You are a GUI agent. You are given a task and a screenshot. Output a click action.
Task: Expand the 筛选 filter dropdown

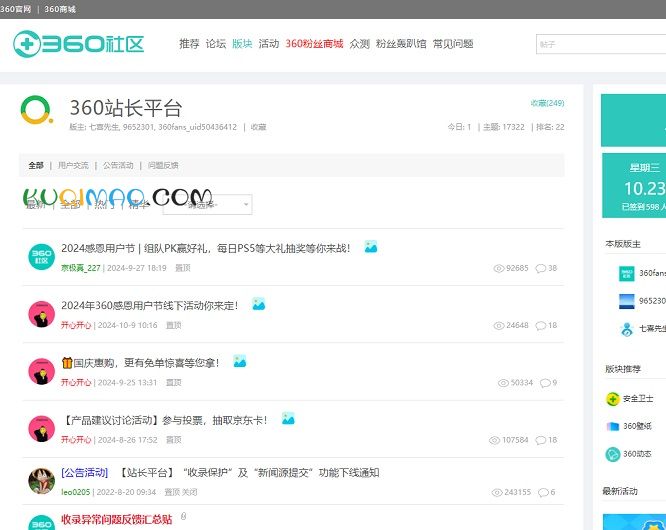(x=207, y=205)
